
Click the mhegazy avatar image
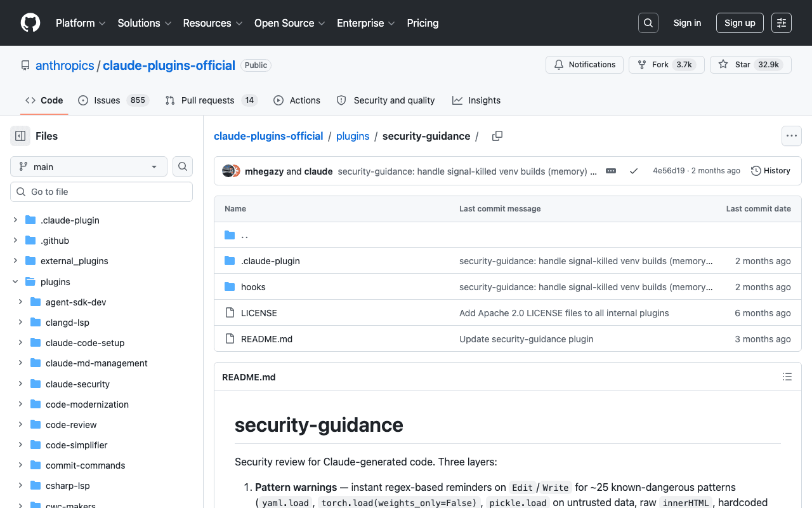(228, 171)
